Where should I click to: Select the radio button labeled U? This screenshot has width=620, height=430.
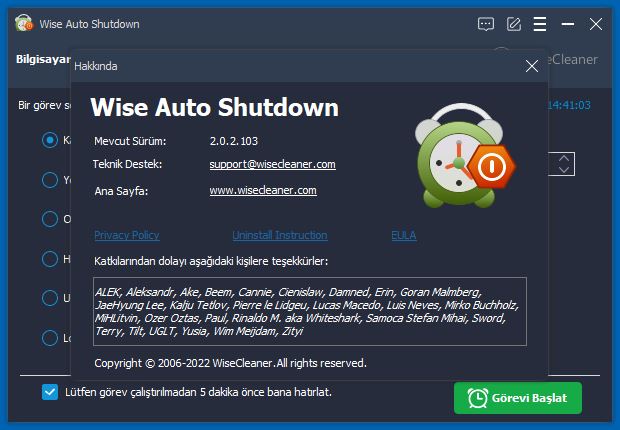50,298
